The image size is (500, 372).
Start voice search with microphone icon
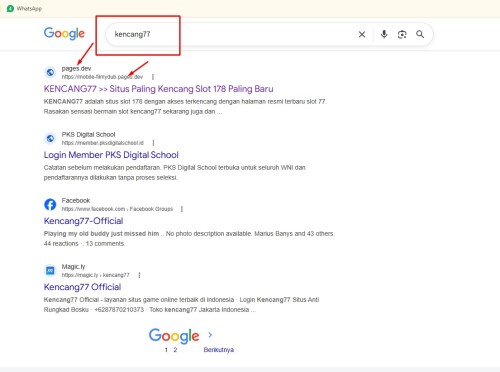[x=384, y=34]
